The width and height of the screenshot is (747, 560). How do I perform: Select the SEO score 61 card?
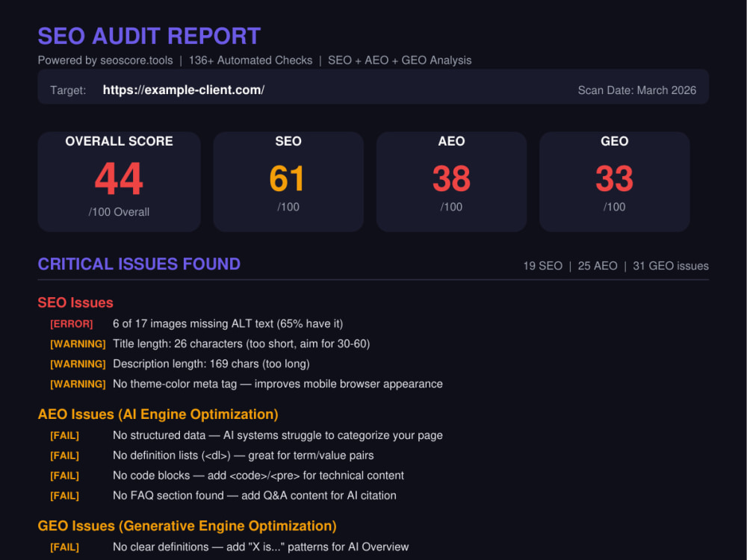288,182
